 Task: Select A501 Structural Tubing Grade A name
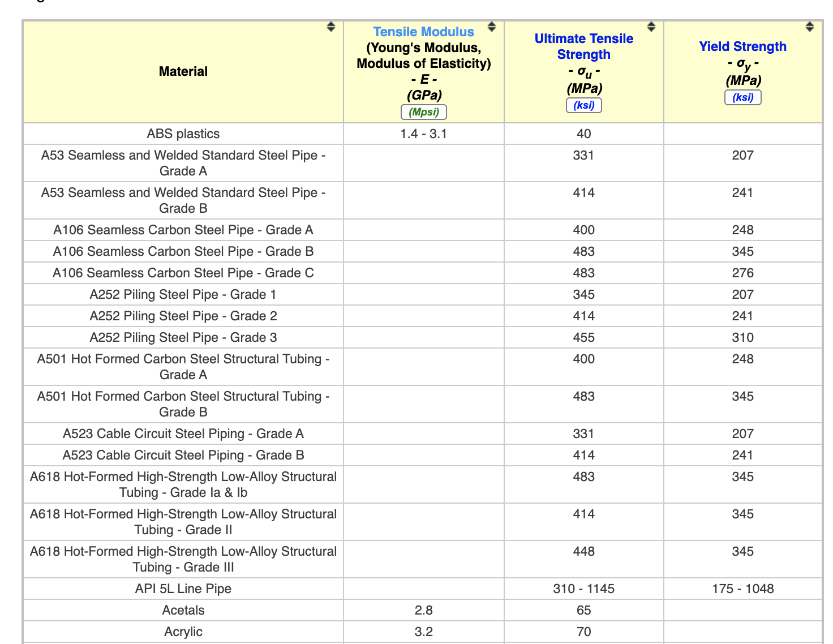[183, 367]
